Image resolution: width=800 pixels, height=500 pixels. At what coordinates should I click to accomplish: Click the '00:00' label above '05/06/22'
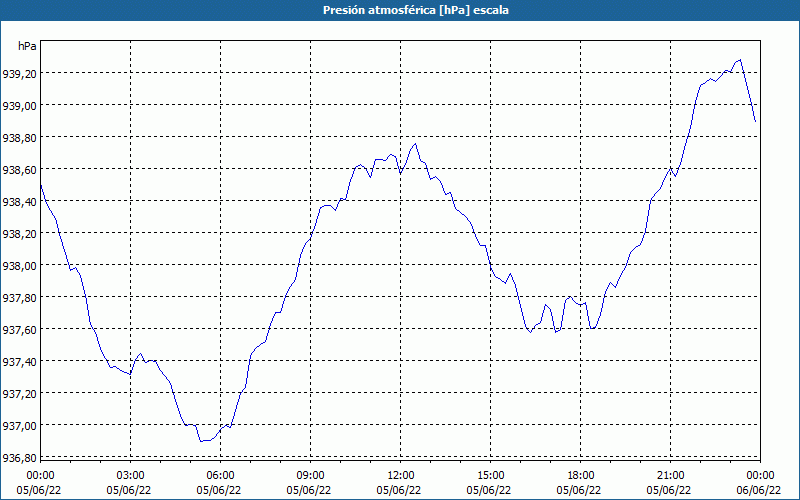[x=40, y=476]
